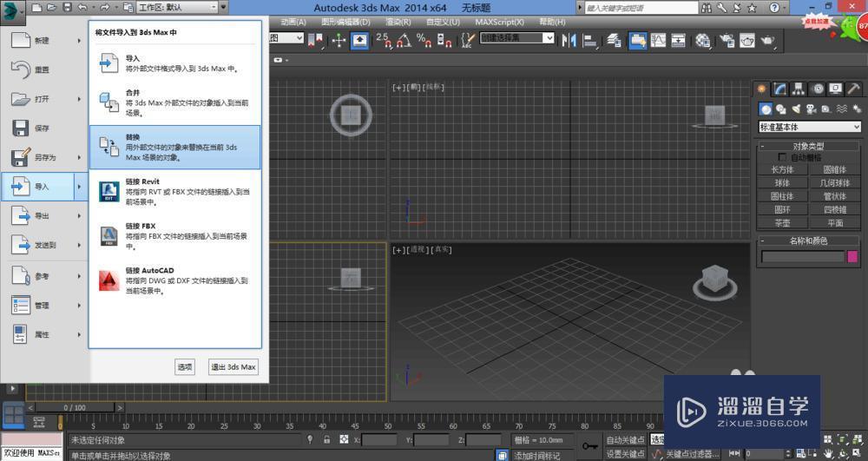This screenshot has height=461, width=868.
Task: Select the Geometry category sphere icon
Action: point(766,109)
